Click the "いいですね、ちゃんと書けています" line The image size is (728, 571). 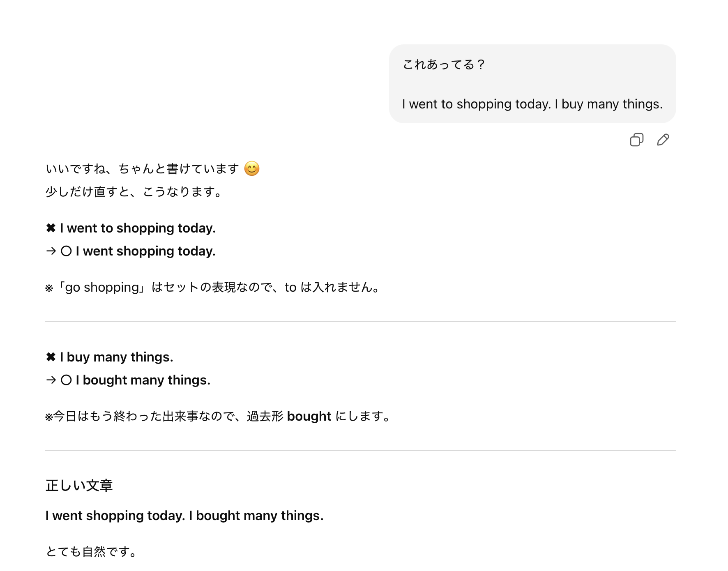point(142,169)
